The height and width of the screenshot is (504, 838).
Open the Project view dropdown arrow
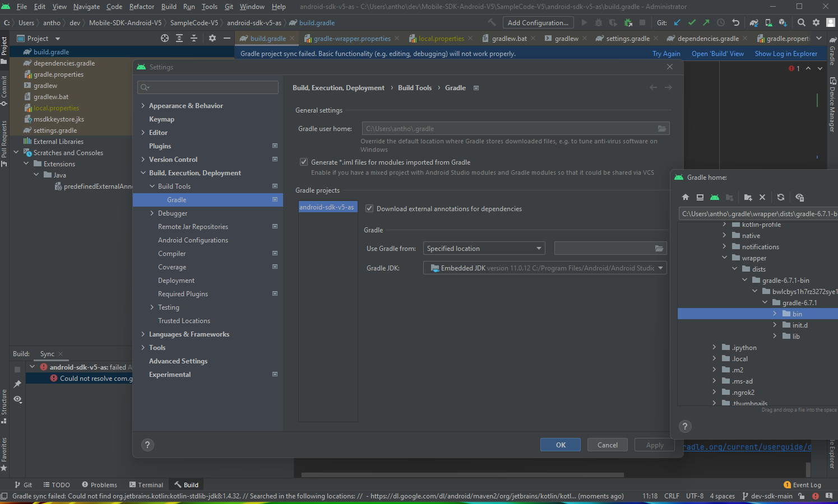tap(57, 39)
